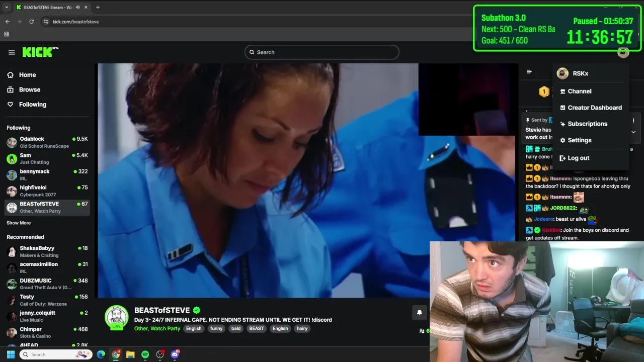Collapse the chat panel using arrow icon
644x362 pixels.
(x=529, y=71)
